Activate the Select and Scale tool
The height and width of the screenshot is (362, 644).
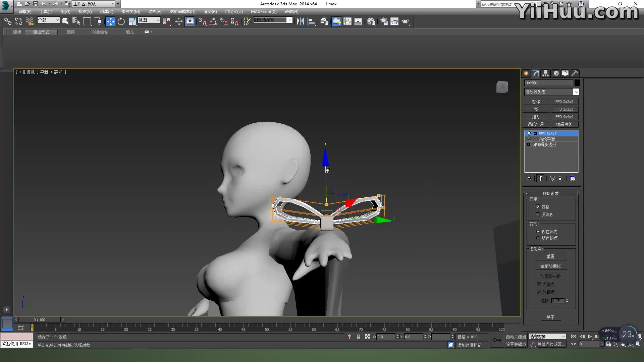tap(132, 21)
